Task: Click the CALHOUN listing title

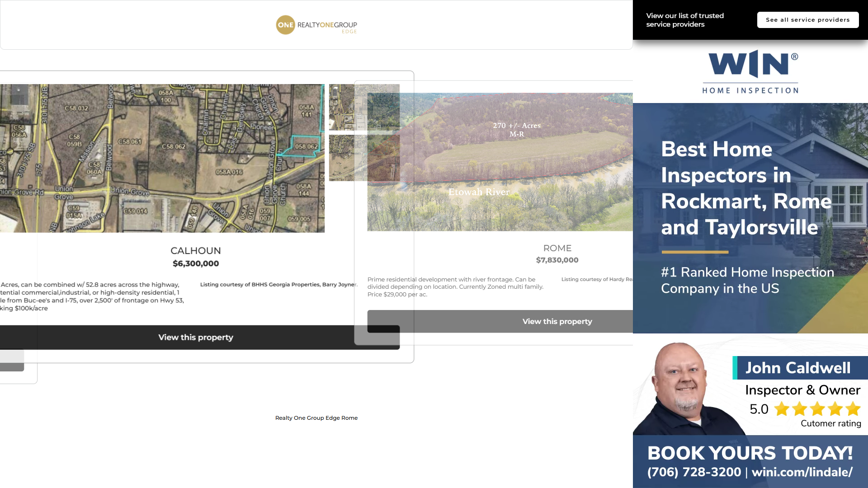Action: point(195,251)
